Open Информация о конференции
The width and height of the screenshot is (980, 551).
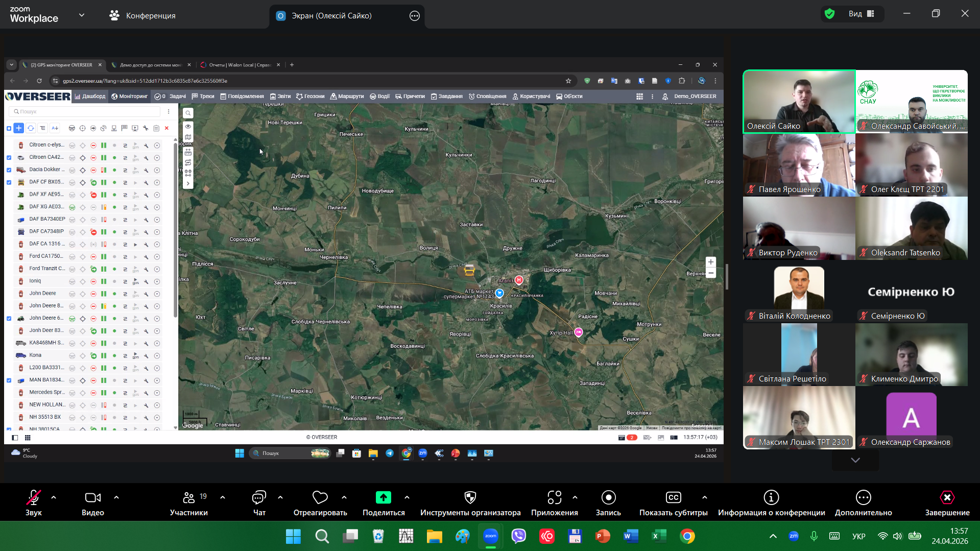pyautogui.click(x=771, y=498)
